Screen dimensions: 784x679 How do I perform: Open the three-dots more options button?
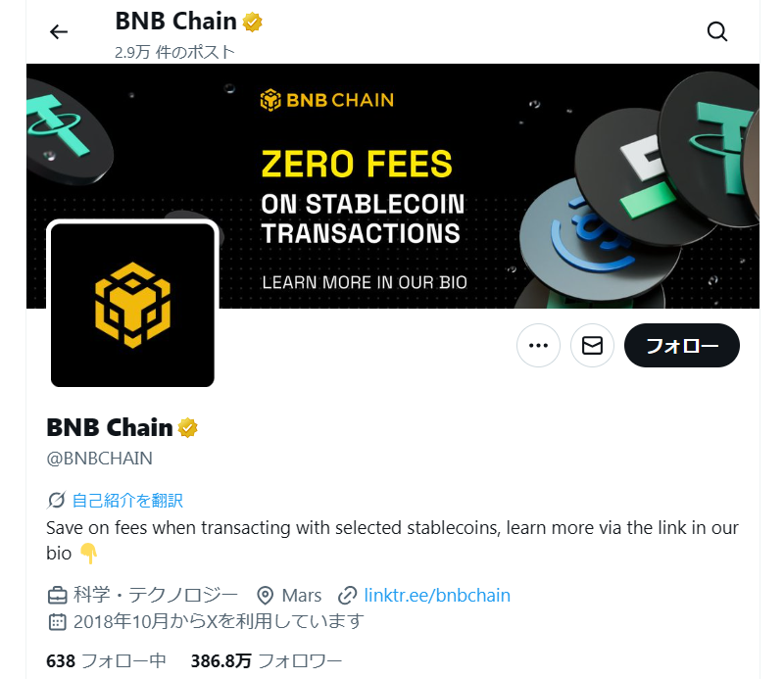[538, 346]
